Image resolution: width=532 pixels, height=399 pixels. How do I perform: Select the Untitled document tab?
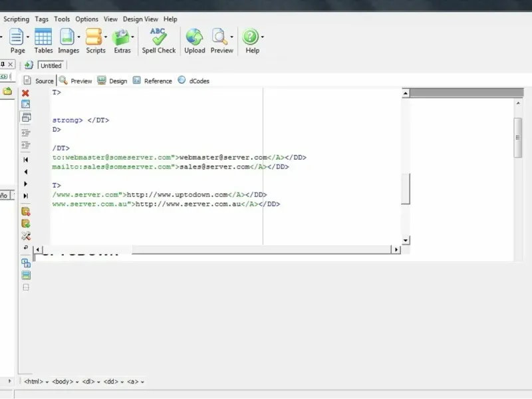pos(51,65)
